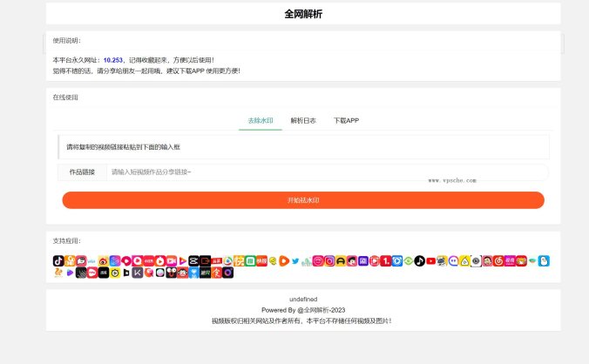Click the orange Kuaishou camera icon
Image resolution: width=589 pixels, height=364 pixels.
[70, 260]
